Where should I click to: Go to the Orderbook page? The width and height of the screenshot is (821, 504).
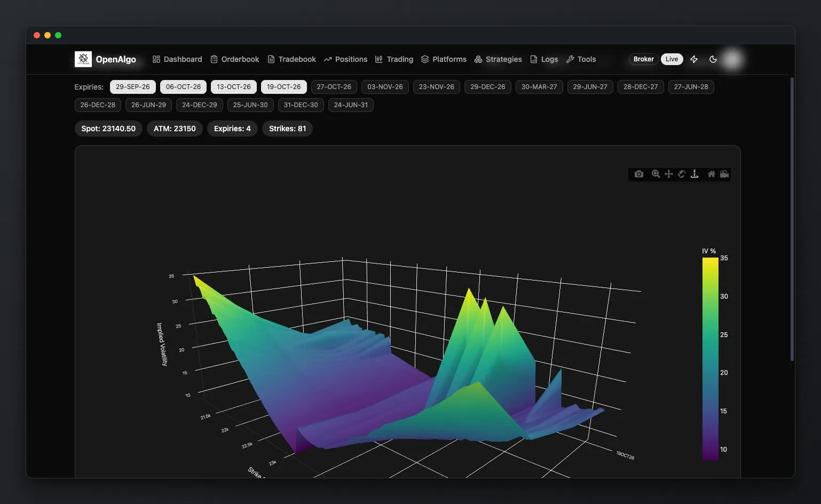coord(235,59)
